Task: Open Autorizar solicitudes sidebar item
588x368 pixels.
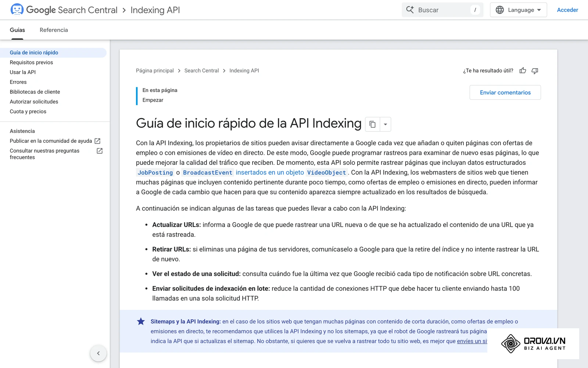Action: (34, 102)
